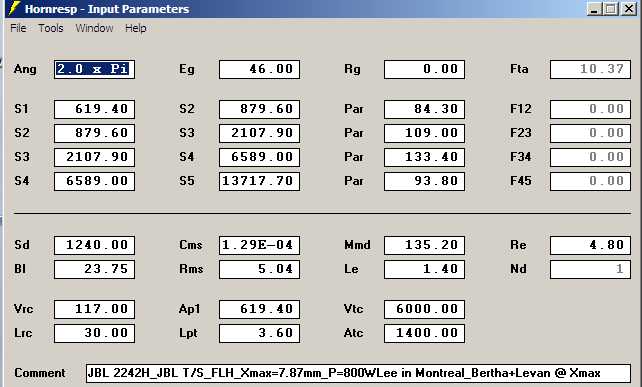Click the Re field with 4.80

pos(590,245)
